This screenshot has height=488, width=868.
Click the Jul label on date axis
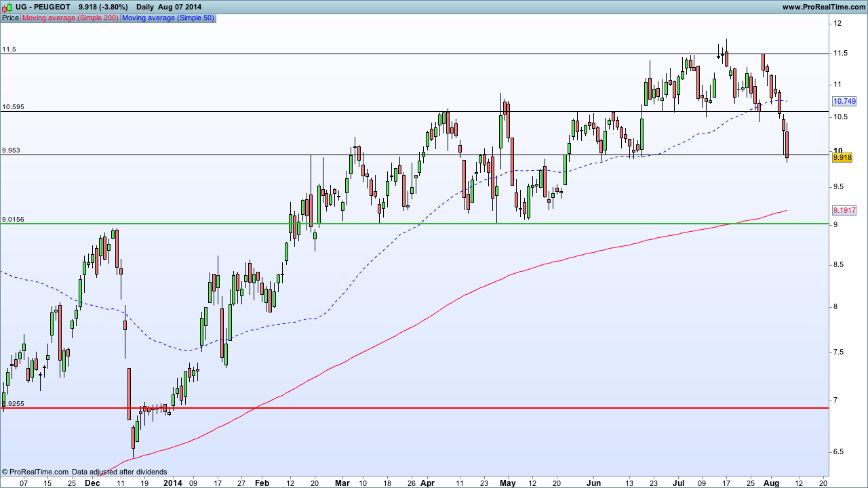(x=678, y=483)
